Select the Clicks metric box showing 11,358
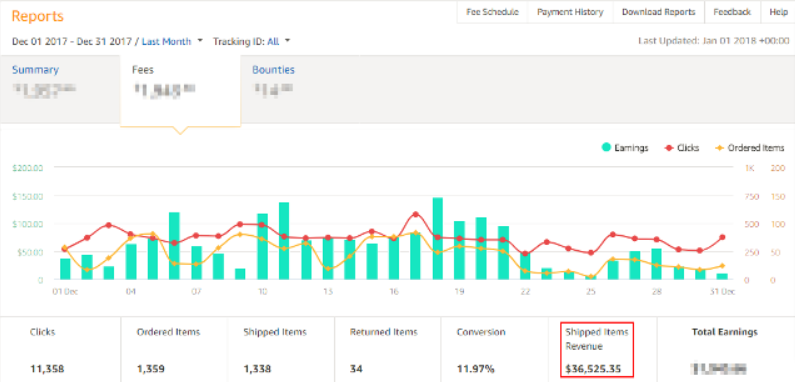Image resolution: width=795 pixels, height=382 pixels. (x=60, y=350)
